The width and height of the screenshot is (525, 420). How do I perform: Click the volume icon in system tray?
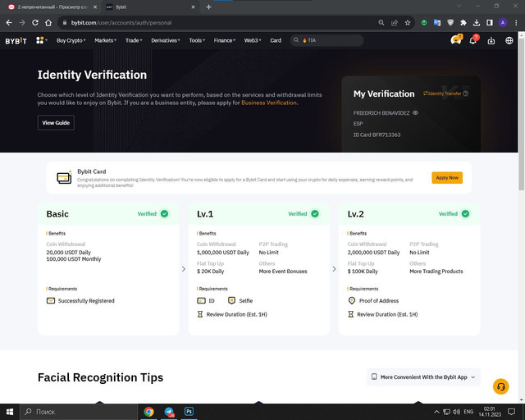pyautogui.click(x=456, y=412)
